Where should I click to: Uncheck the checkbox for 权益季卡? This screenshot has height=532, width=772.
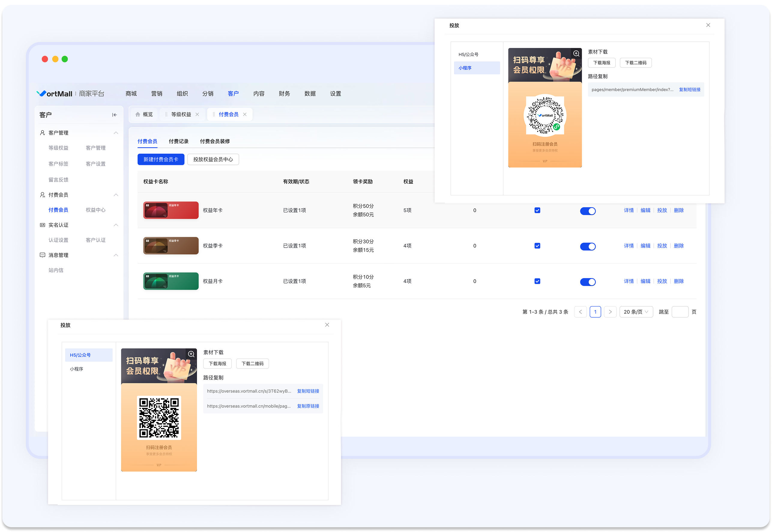(x=538, y=246)
